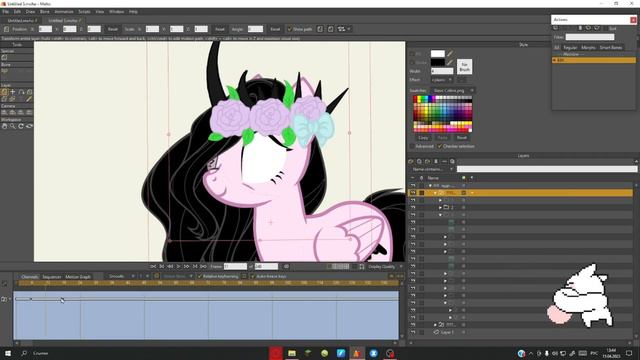Screen dimensions: 640x360
Task: Toggle the Fill checkbox in Style panel
Action: pos(412,54)
